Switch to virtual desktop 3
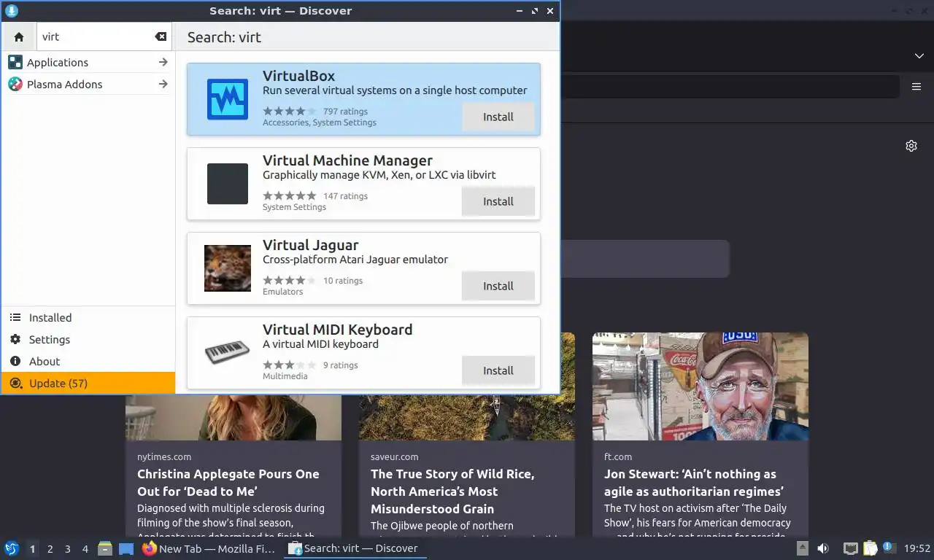Viewport: 934px width, 560px height. 67,549
